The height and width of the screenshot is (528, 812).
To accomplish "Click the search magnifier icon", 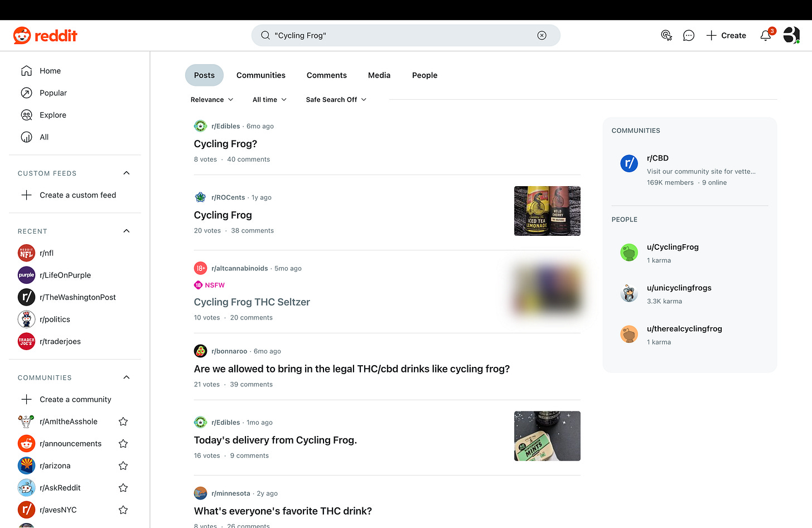I will pos(265,36).
